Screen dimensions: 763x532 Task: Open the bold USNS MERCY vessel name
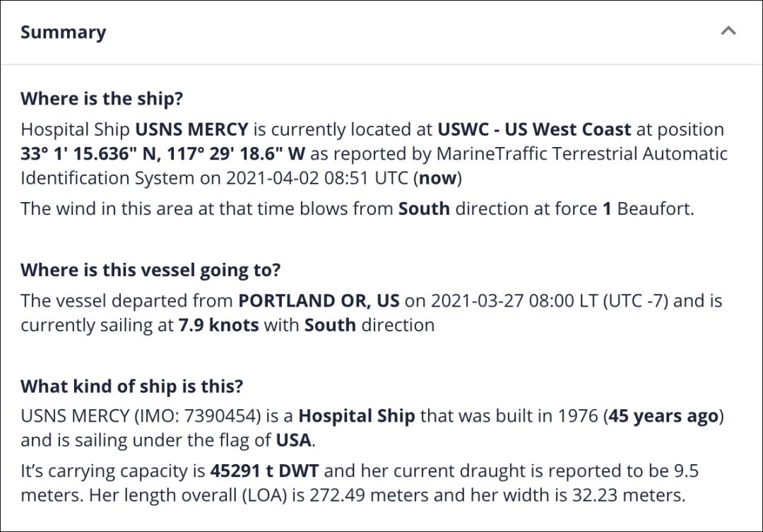click(191, 129)
